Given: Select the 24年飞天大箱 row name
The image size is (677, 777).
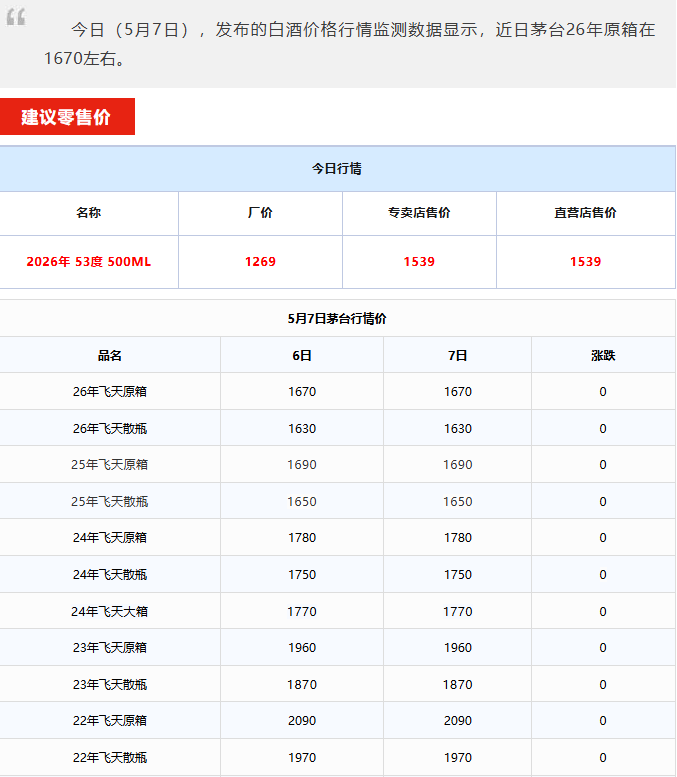Looking at the screenshot, I should click(x=110, y=611).
